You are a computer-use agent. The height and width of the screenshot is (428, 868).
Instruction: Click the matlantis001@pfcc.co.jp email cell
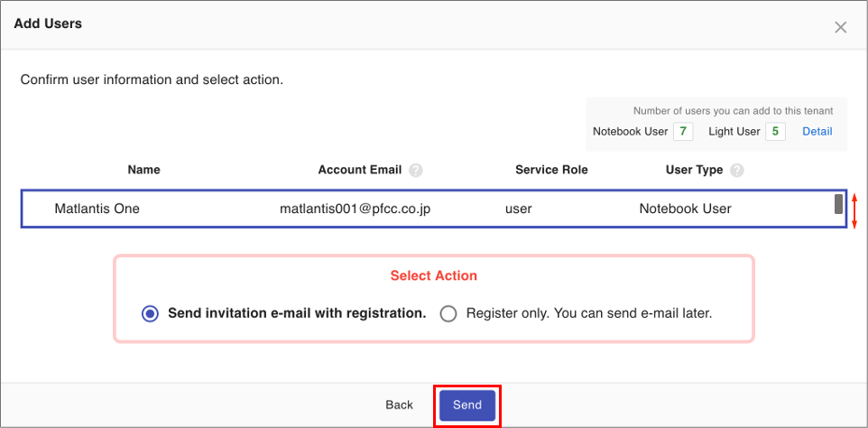(x=355, y=209)
